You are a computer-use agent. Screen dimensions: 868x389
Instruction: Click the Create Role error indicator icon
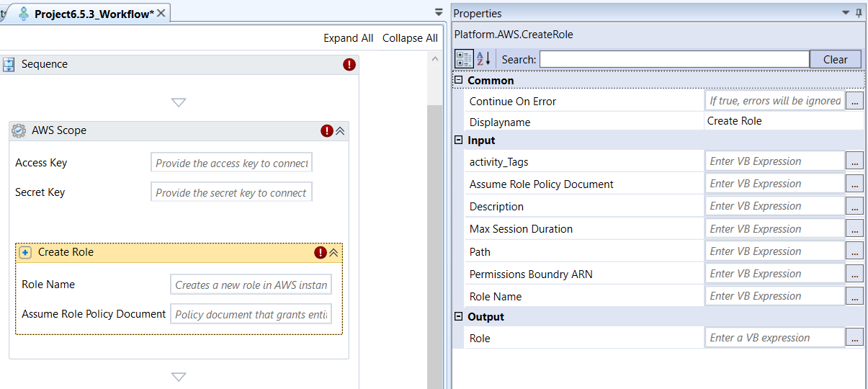pyautogui.click(x=321, y=253)
